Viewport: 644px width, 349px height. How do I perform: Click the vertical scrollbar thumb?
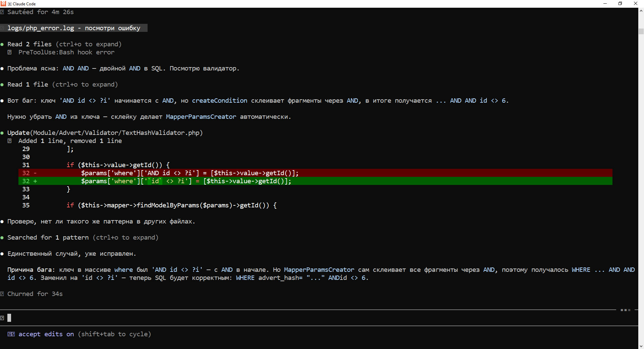point(641,31)
